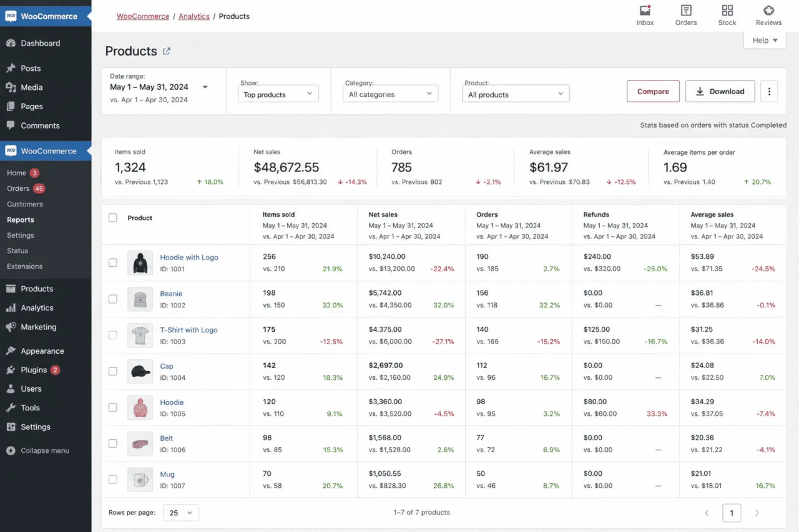Open the Reviews activity panel icon
This screenshot has height=532, width=799.
click(x=768, y=11)
